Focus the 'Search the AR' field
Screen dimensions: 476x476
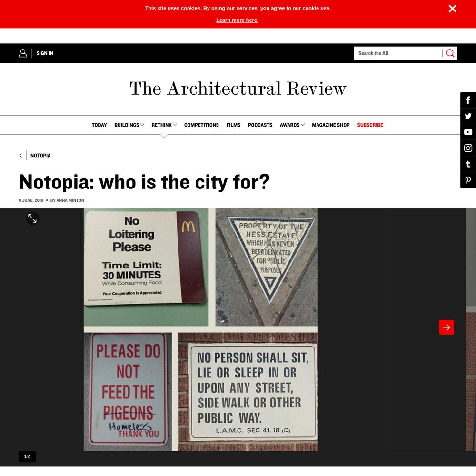pos(397,53)
